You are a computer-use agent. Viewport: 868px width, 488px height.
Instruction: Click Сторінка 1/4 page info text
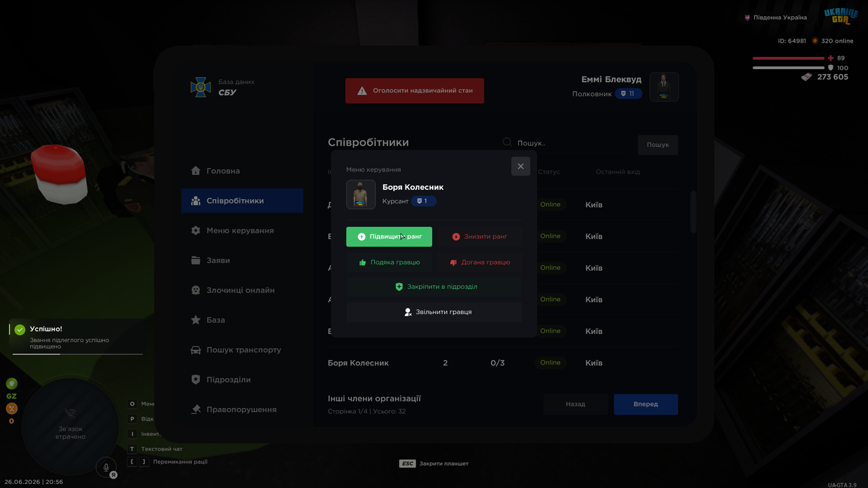(x=367, y=411)
